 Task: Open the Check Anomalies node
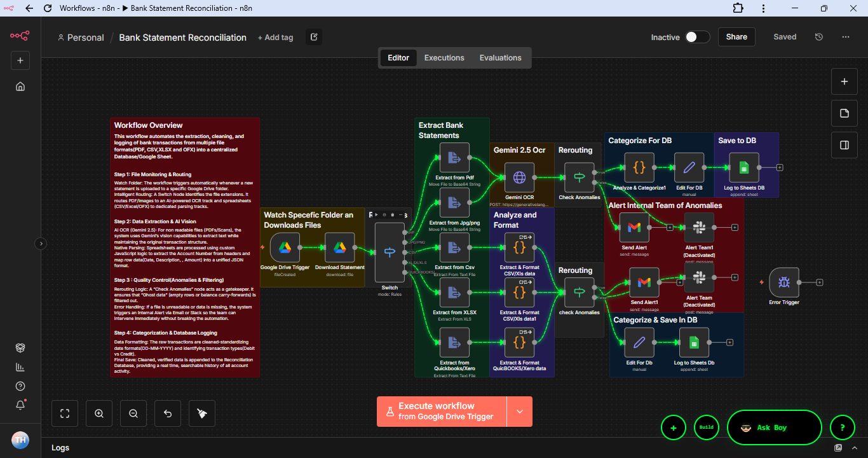click(579, 177)
